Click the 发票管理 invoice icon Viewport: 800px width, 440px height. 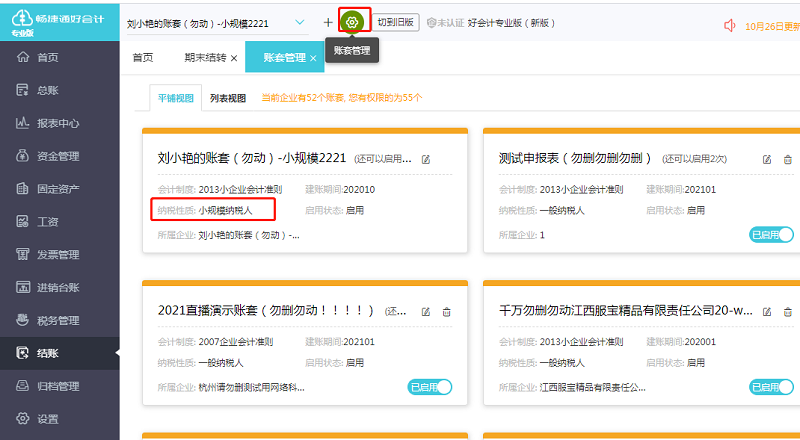pyautogui.click(x=22, y=254)
